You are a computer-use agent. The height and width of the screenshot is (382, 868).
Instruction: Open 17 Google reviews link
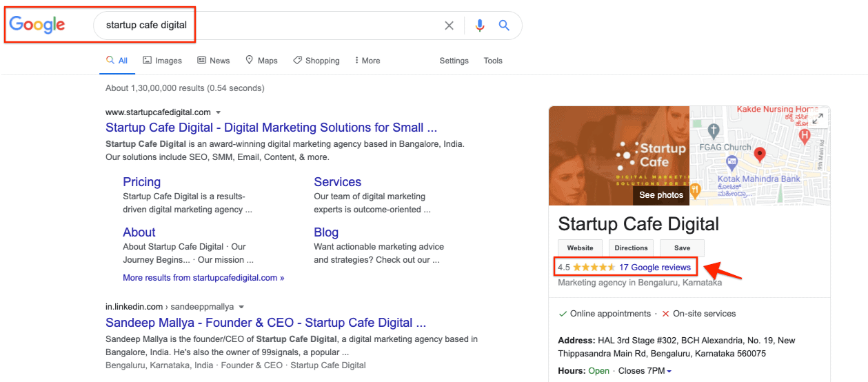tap(655, 268)
